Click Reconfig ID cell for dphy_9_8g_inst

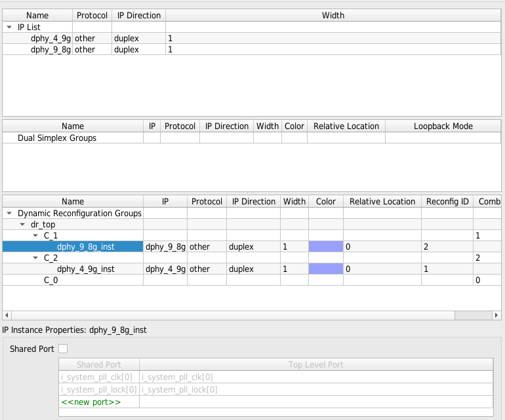click(x=446, y=247)
